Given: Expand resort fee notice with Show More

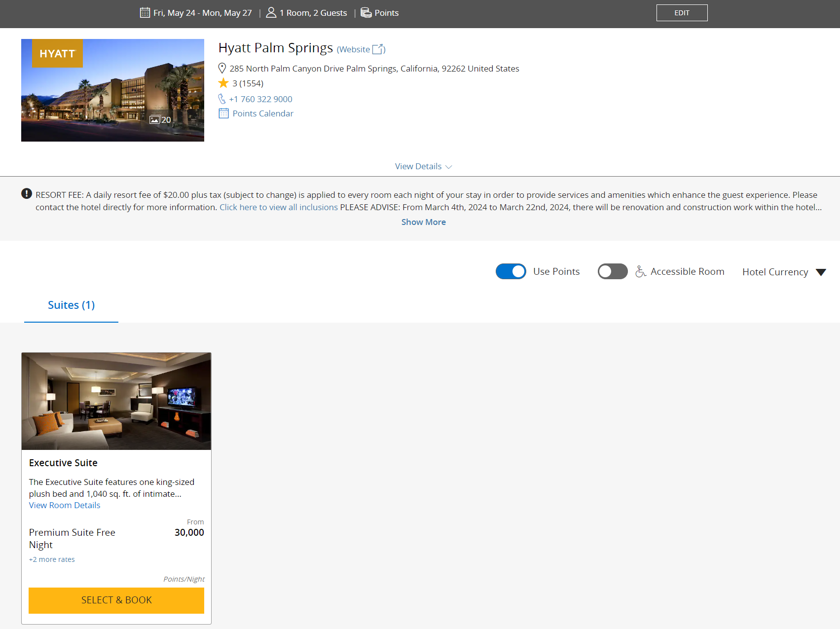Looking at the screenshot, I should tap(423, 222).
